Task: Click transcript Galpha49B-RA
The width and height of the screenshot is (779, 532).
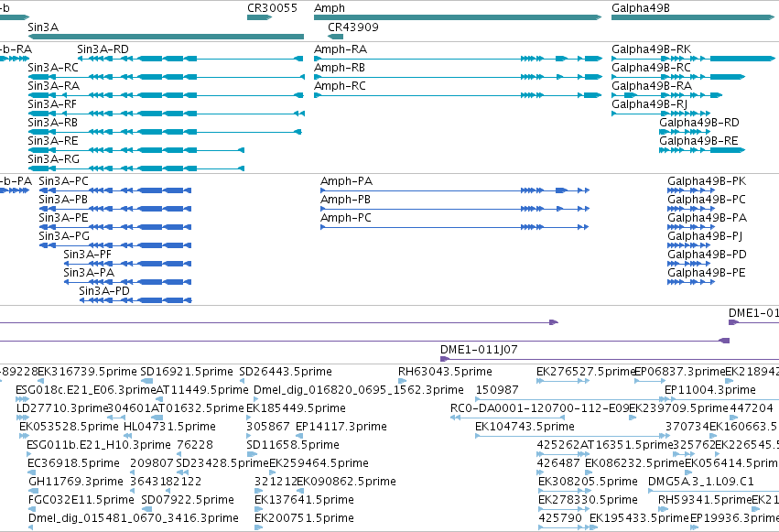Action: pyautogui.click(x=667, y=95)
